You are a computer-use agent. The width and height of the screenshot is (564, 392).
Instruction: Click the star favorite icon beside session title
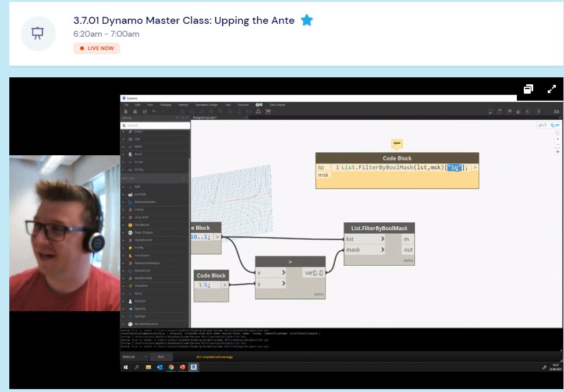coord(307,20)
